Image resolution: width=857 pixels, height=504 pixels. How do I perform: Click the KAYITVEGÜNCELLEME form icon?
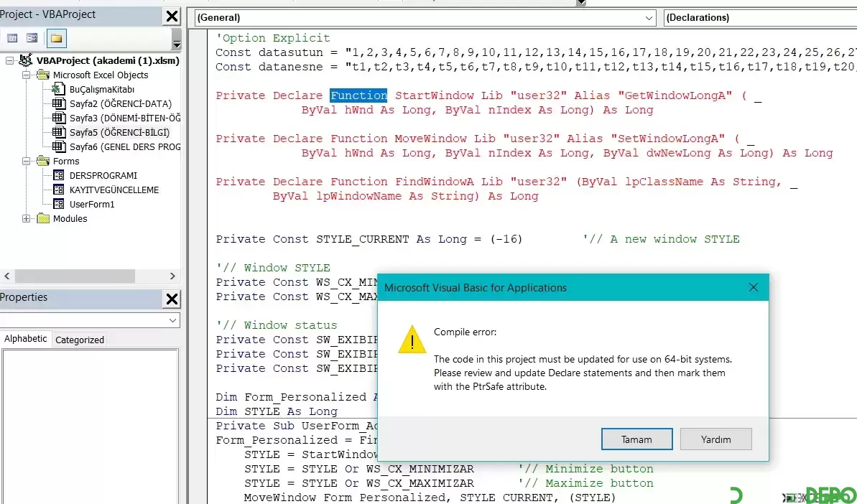pos(58,190)
